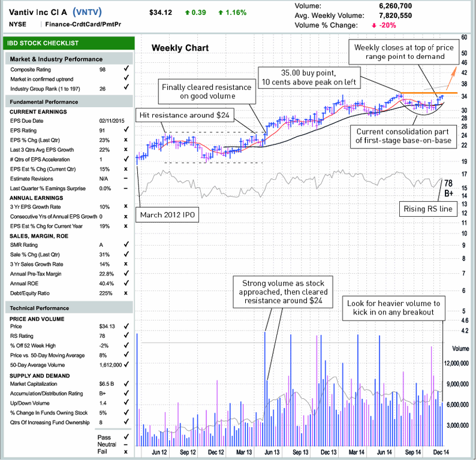The width and height of the screenshot is (476, 460).
Task: Click the Annual ROE checkmark
Action: tap(126, 283)
